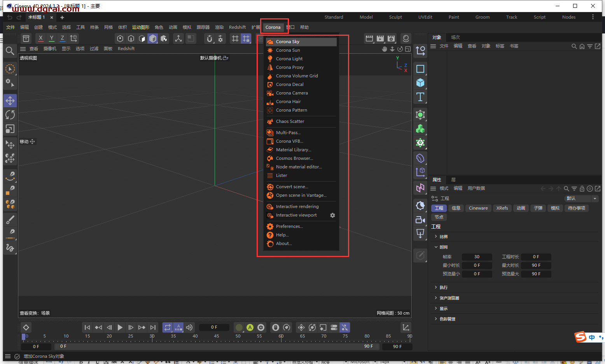This screenshot has width=605, height=364.
Task: Open the 信息 attribute tab
Action: coord(456,208)
